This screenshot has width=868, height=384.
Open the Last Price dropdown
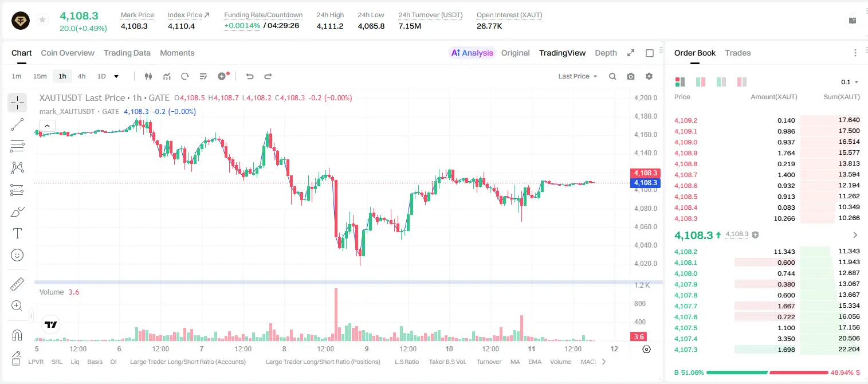tap(578, 76)
